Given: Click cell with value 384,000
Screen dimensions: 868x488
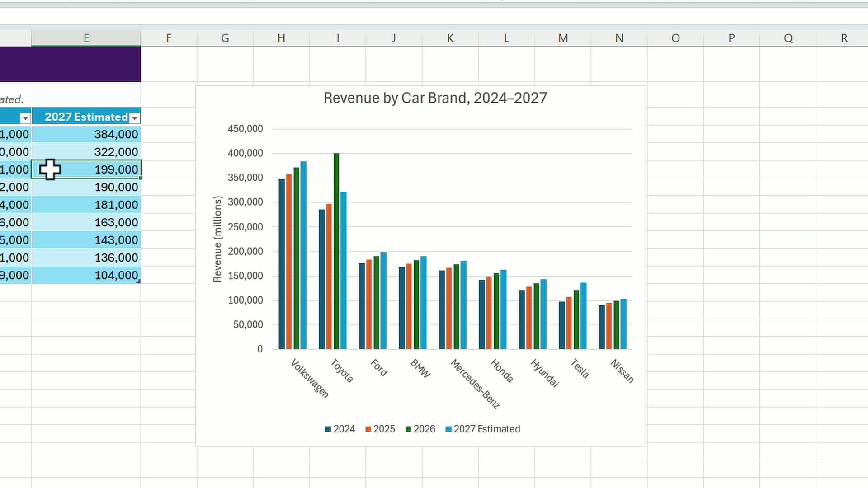Looking at the screenshot, I should [86, 134].
